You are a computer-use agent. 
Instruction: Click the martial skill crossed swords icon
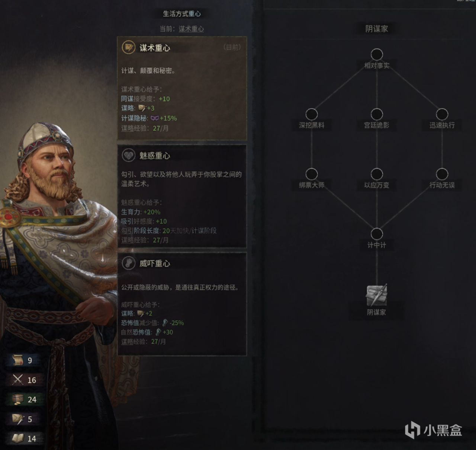tap(18, 380)
